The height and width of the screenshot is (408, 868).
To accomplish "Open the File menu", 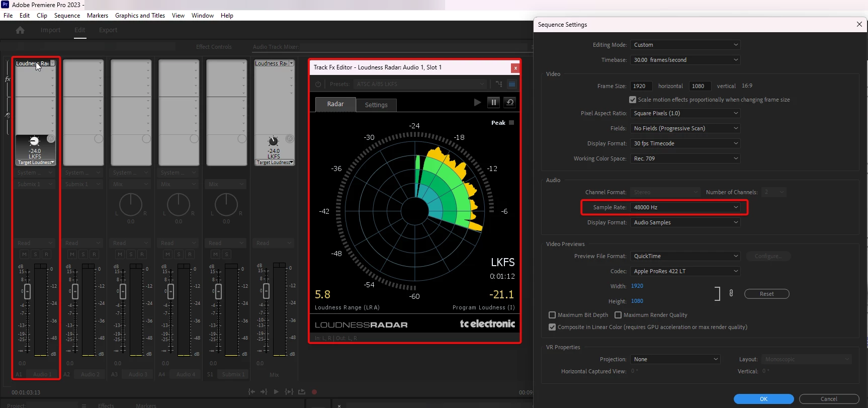I will (x=8, y=16).
